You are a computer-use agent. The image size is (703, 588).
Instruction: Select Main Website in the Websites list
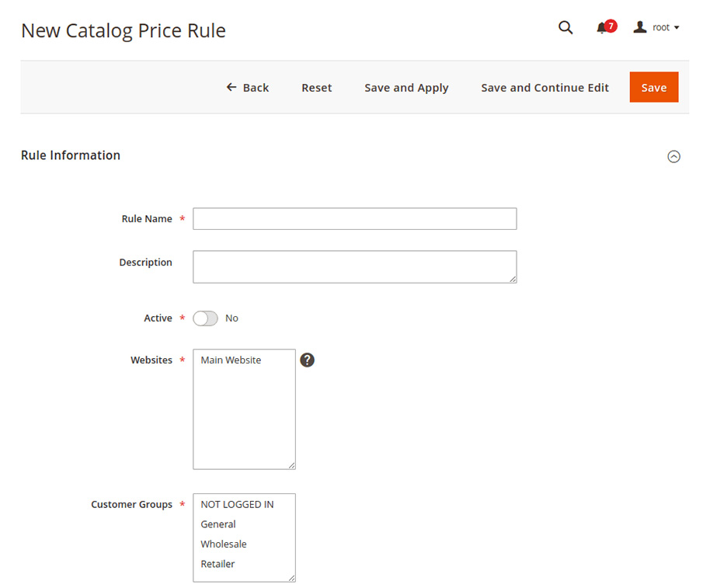[x=230, y=360]
